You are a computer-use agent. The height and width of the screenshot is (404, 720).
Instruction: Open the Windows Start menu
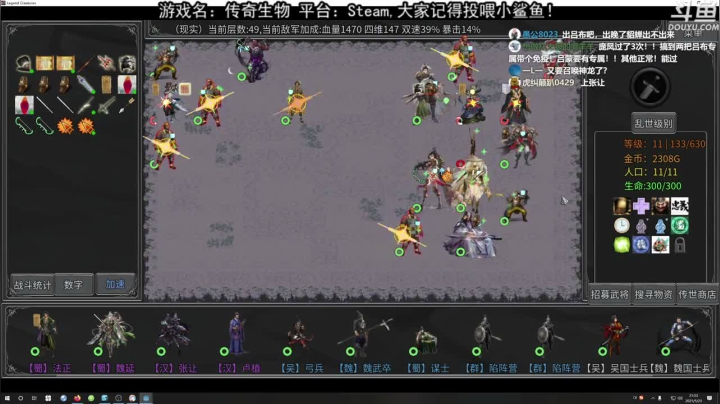(x=7, y=398)
